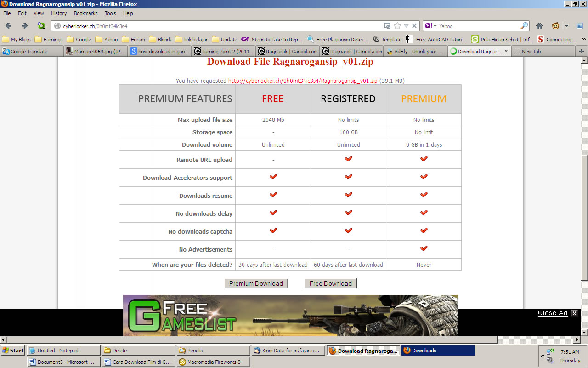Switch to Untitled - Notepad in taskbar
The image size is (588, 368).
click(63, 351)
